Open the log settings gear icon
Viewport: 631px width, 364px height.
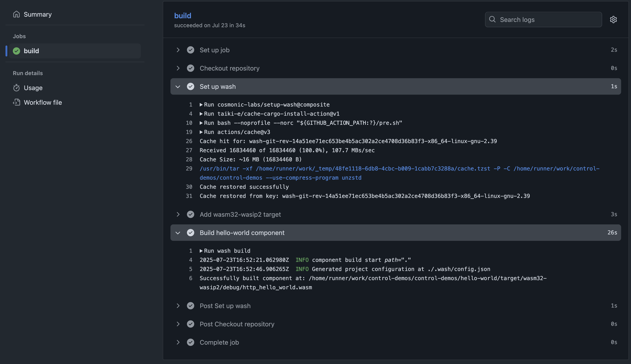(613, 20)
